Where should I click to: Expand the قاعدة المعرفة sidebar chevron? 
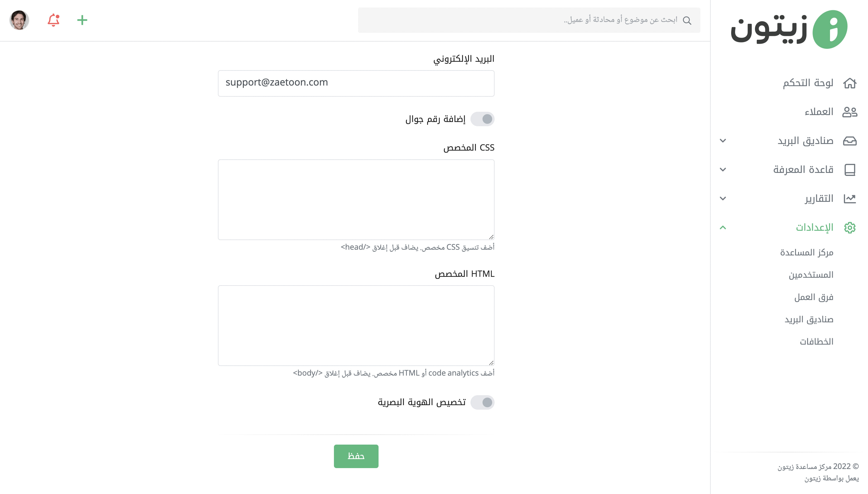[723, 170]
